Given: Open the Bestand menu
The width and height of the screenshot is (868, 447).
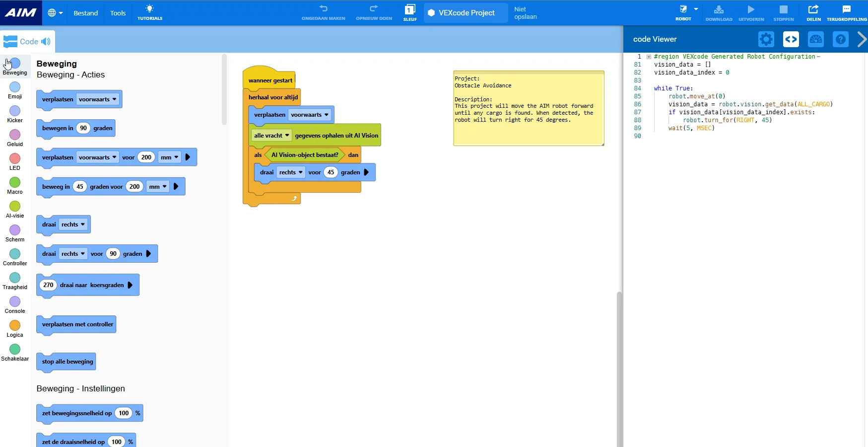Looking at the screenshot, I should tap(86, 13).
